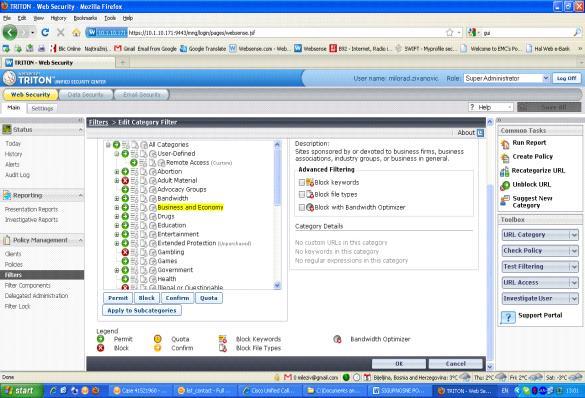Image resolution: width=585 pixels, height=398 pixels.
Task: Click the Block file types icon
Action: point(310,194)
